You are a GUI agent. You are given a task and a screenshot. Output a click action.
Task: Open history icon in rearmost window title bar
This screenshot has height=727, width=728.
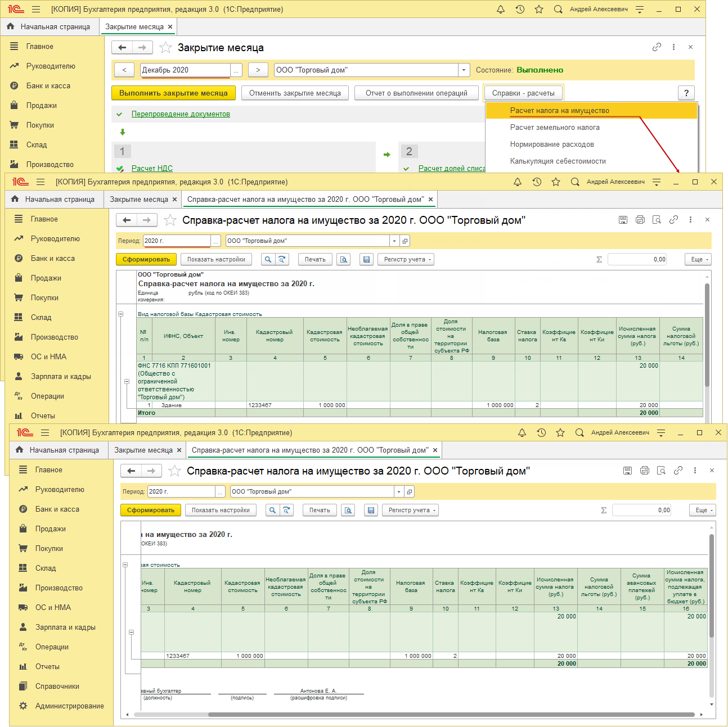(x=520, y=10)
